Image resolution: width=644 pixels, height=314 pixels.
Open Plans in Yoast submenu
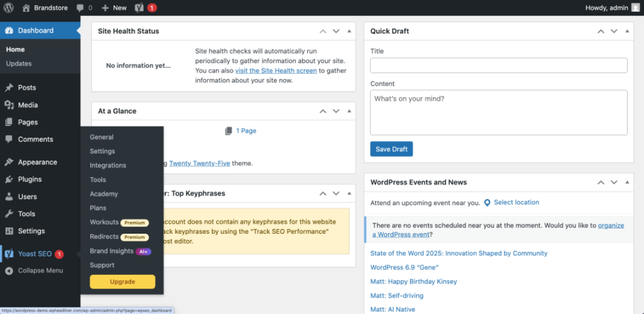pyautogui.click(x=98, y=208)
